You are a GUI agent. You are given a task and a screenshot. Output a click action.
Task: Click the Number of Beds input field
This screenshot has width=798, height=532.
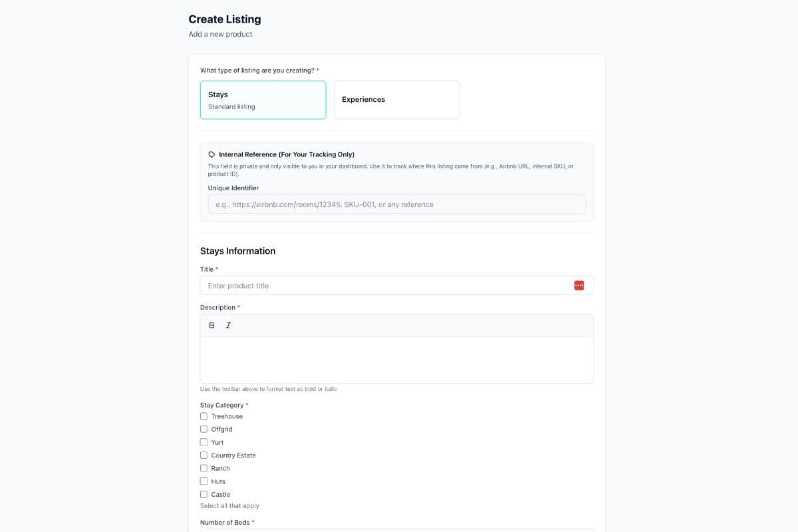click(396, 531)
